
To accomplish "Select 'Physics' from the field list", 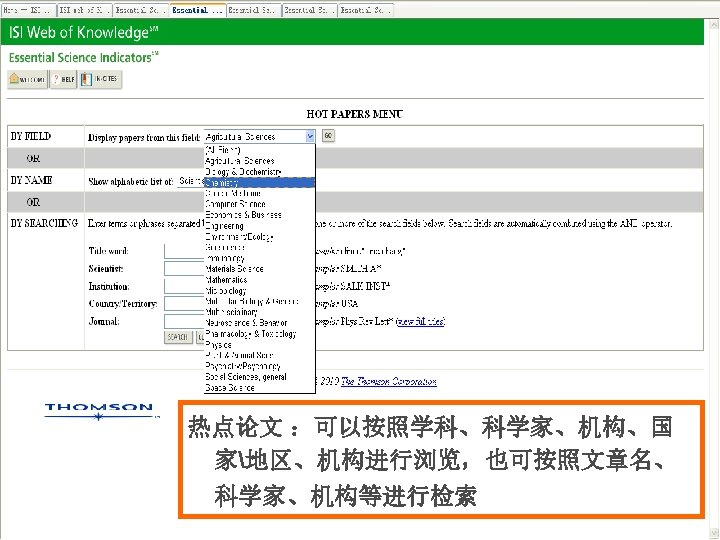I will point(259,344).
